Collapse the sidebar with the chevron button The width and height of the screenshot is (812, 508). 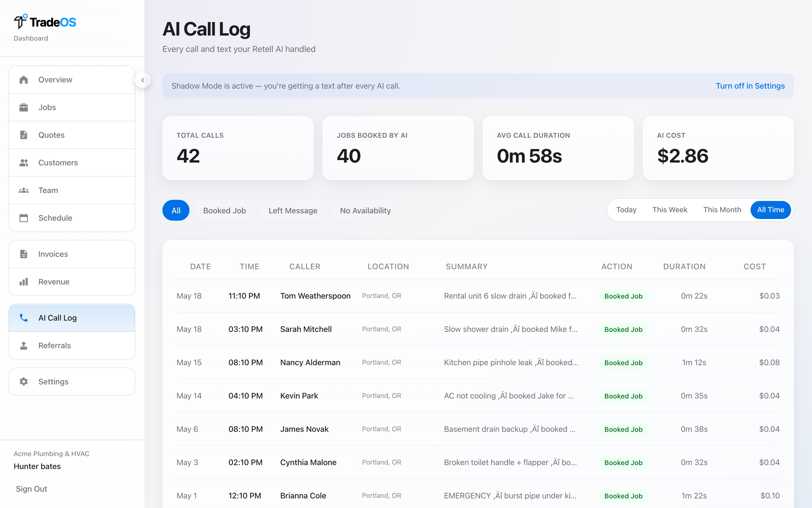(143, 80)
